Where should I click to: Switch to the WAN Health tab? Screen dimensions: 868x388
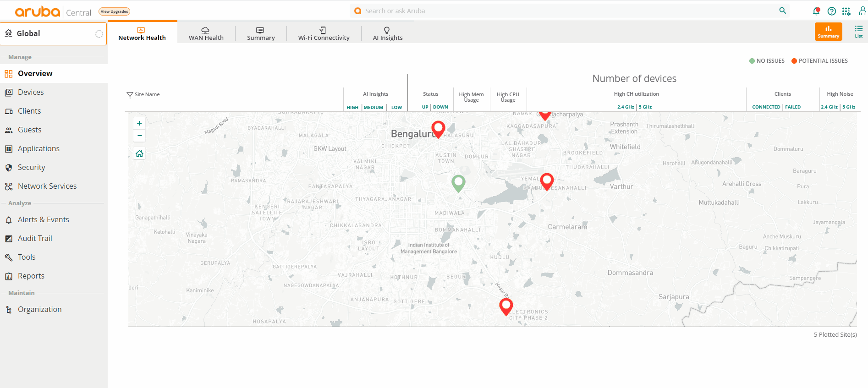tap(206, 33)
